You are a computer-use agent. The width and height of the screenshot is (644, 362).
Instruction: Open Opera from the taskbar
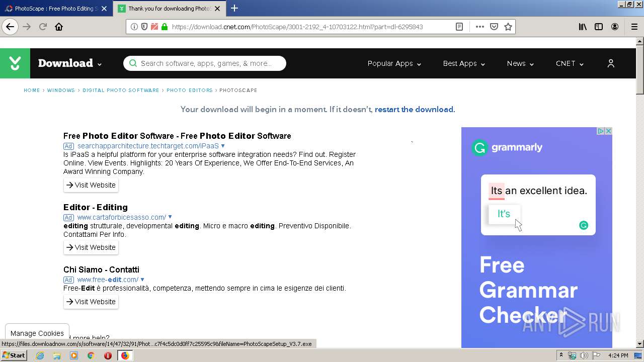coord(108,355)
